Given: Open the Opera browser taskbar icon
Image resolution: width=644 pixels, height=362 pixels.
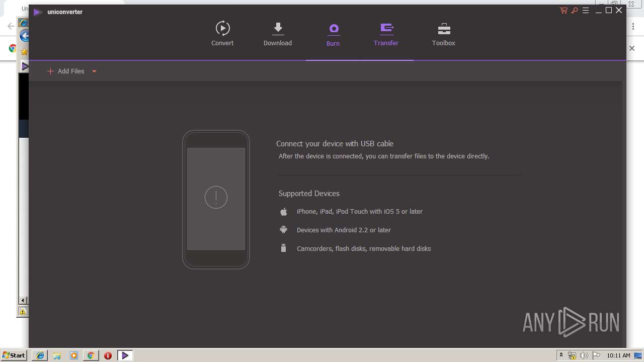Looking at the screenshot, I should tap(108, 355).
